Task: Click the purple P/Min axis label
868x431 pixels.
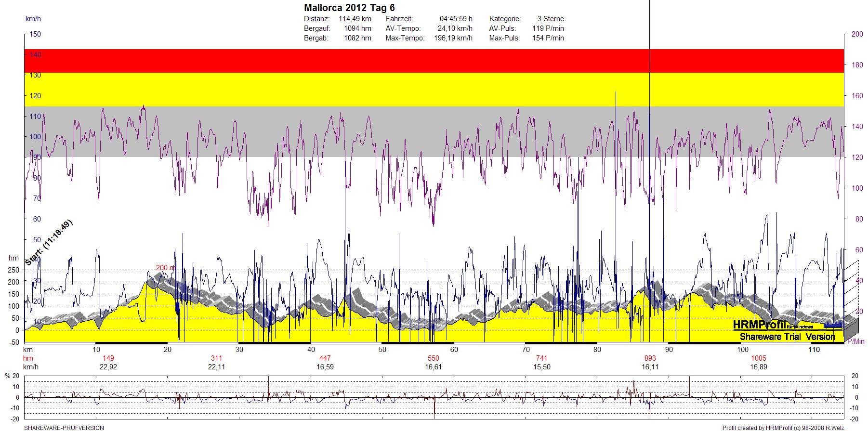Action: [855, 341]
